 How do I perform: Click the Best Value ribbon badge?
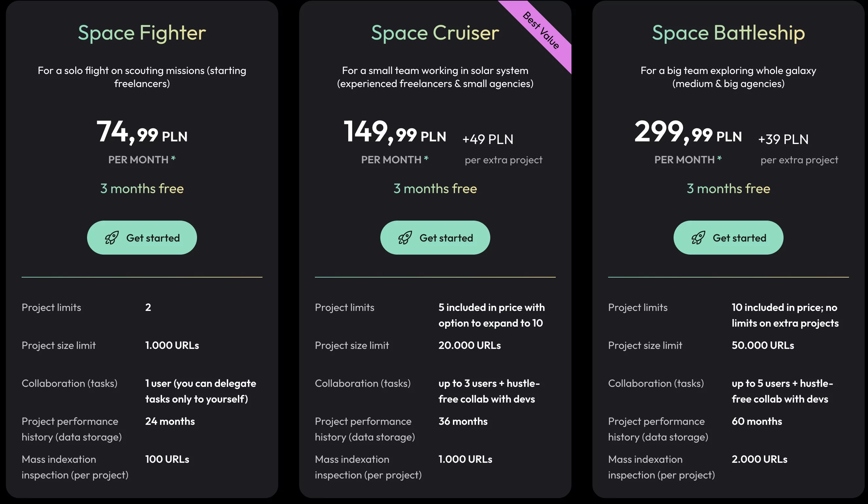541,31
